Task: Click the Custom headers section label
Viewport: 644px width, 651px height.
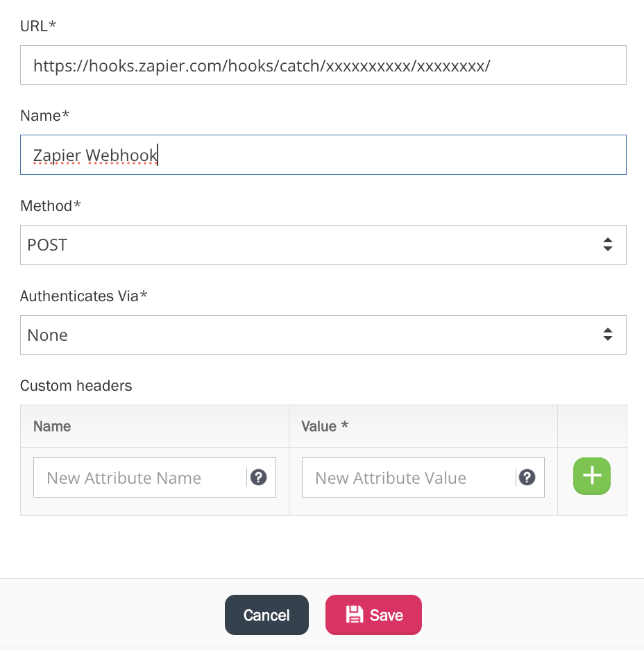Action: pyautogui.click(x=76, y=386)
